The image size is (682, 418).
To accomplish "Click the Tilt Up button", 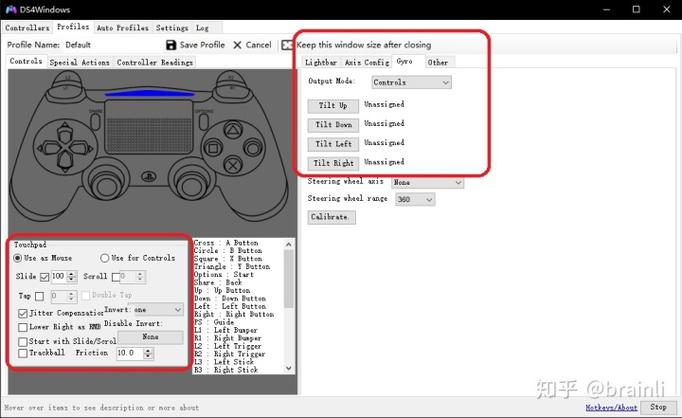I will point(333,106).
